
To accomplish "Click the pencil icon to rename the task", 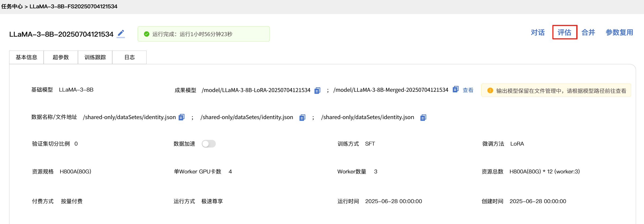I will [x=121, y=33].
